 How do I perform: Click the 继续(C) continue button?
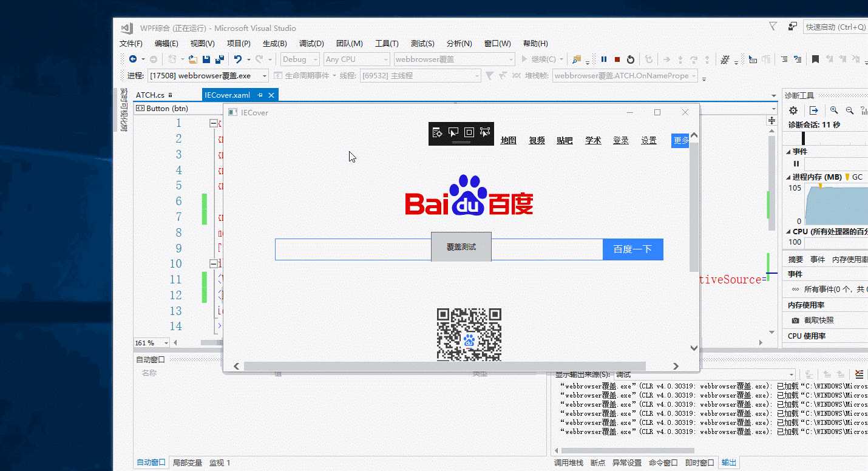538,59
